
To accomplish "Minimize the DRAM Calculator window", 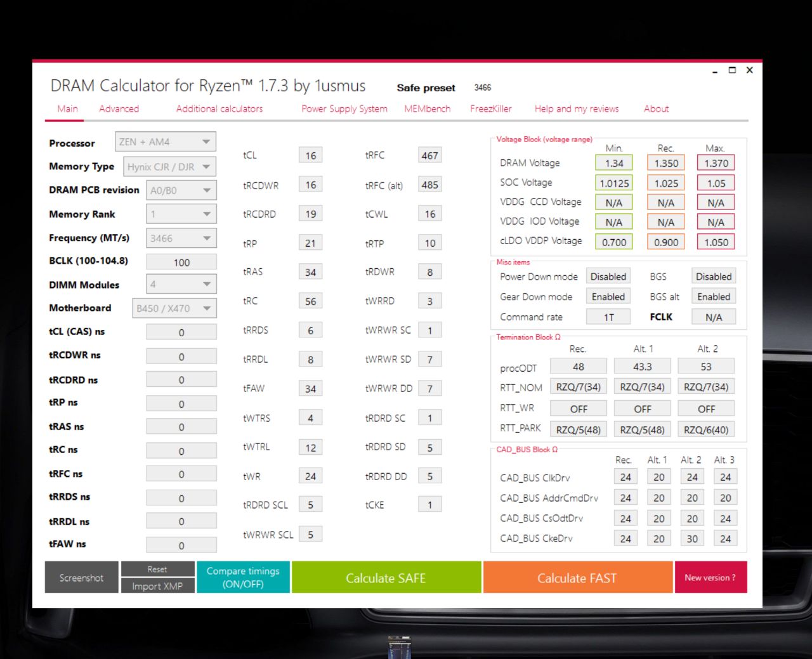I will [x=715, y=71].
